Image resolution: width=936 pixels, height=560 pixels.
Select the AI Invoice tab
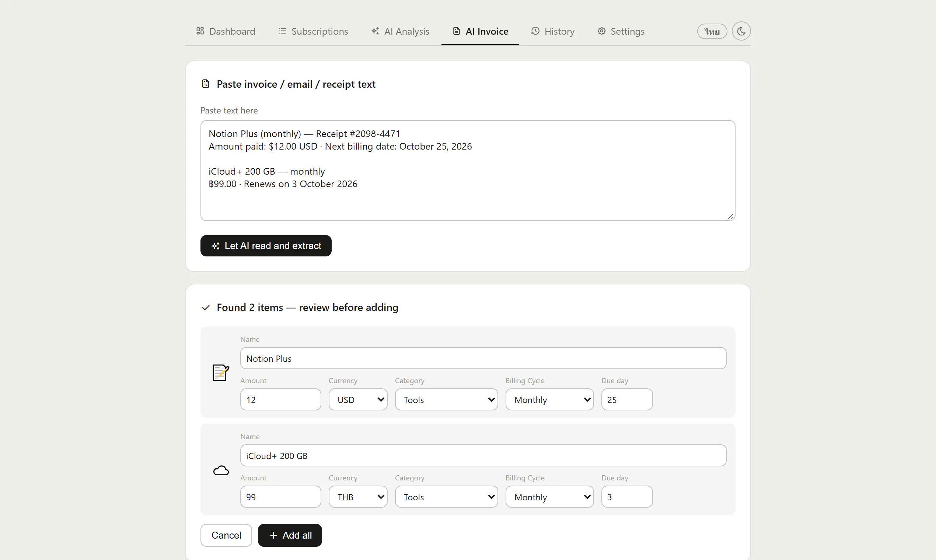coord(480,31)
